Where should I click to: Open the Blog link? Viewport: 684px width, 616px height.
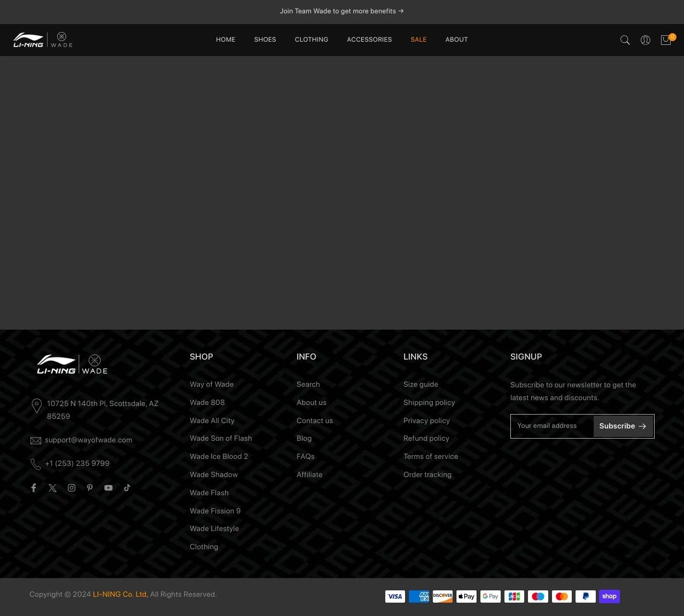304,439
